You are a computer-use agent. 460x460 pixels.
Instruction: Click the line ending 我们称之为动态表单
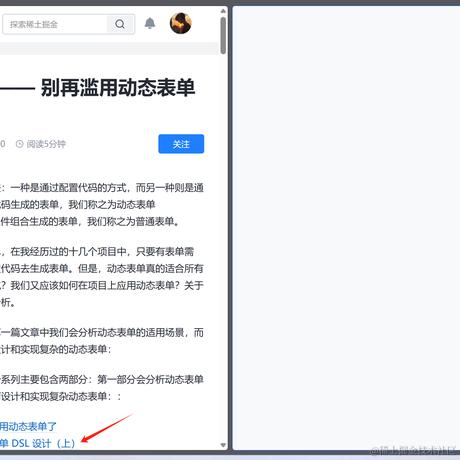[78, 204]
